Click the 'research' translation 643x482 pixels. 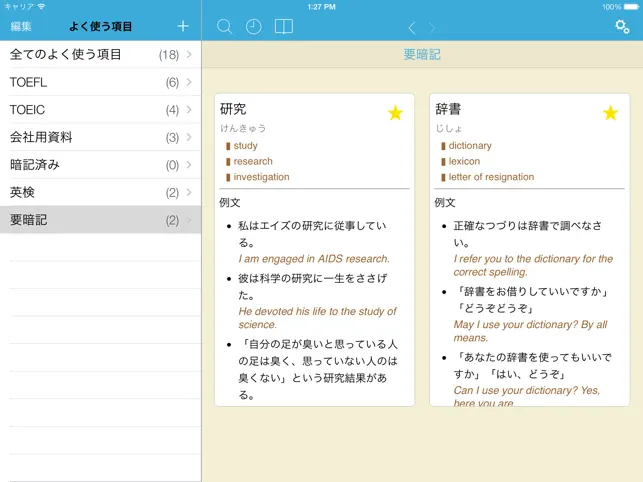pyautogui.click(x=253, y=161)
